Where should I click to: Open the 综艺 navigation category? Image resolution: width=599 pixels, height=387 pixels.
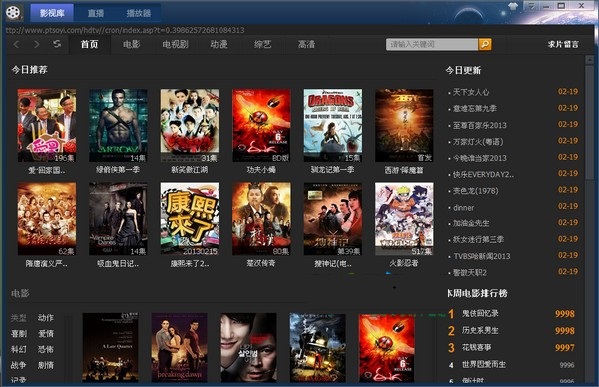coord(263,44)
